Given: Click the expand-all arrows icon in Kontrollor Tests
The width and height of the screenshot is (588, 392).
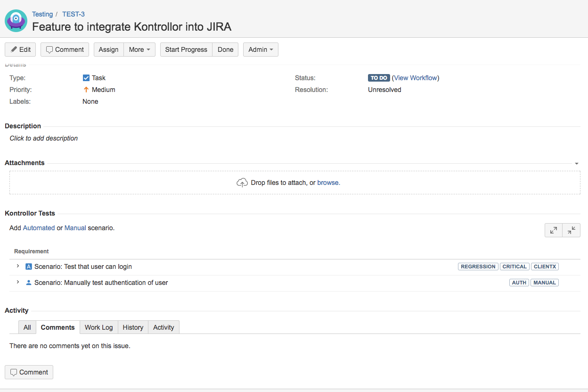Looking at the screenshot, I should 554,230.
